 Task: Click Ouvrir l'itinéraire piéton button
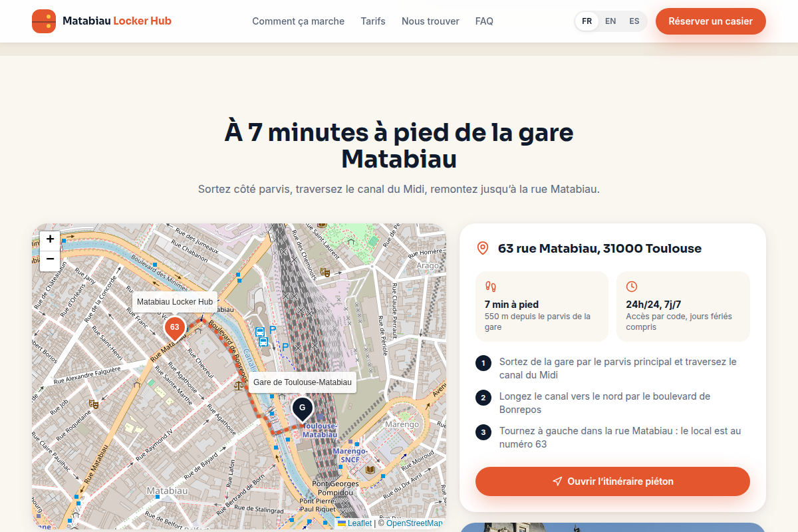612,481
